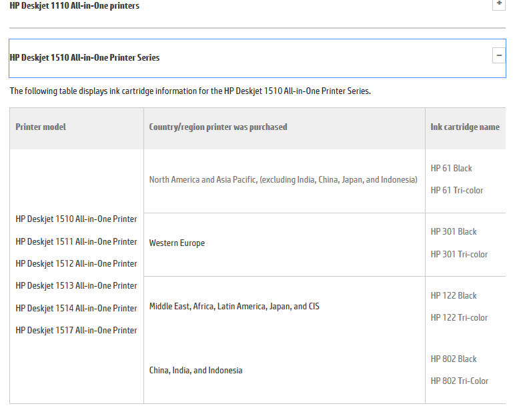Click the HP 301 Tri-color cartridge text
The image size is (517, 420).
[x=459, y=254]
